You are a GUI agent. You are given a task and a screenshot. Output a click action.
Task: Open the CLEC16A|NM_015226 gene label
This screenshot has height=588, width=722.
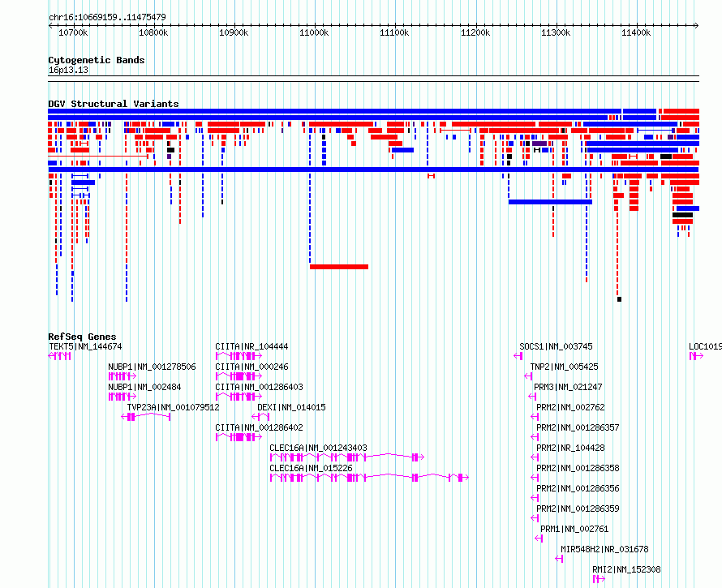pos(311,468)
